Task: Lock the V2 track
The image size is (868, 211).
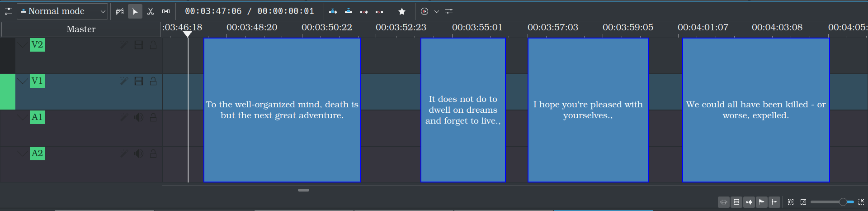Action: pos(153,45)
